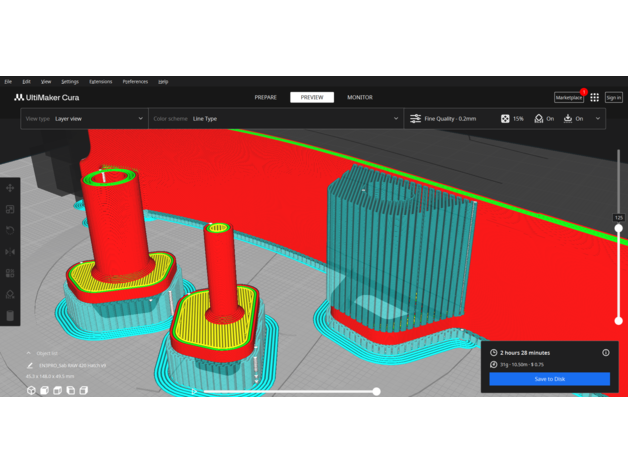Click the Save to Disk button
The image size is (628, 472).
(549, 379)
